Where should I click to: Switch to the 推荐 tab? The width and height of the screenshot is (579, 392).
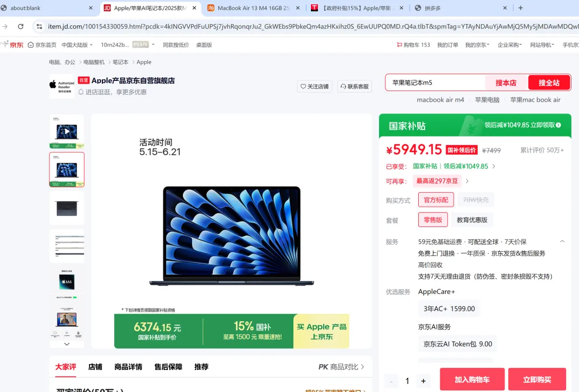click(201, 367)
